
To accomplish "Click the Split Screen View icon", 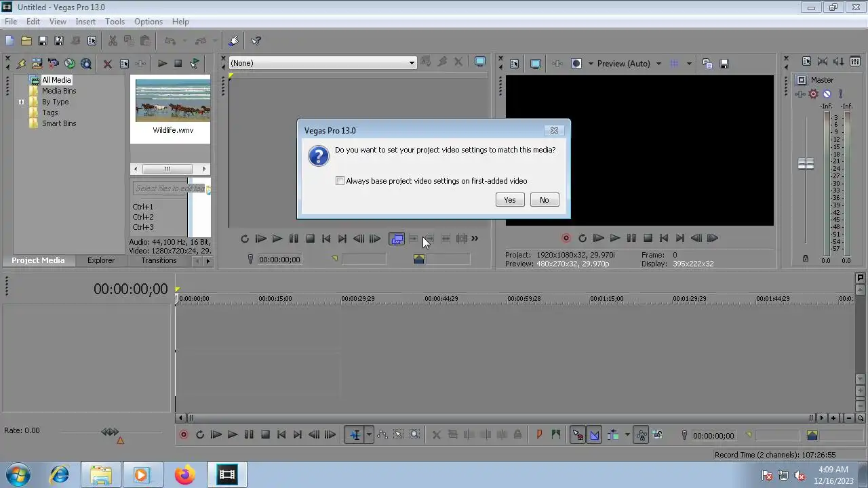I will coord(576,64).
